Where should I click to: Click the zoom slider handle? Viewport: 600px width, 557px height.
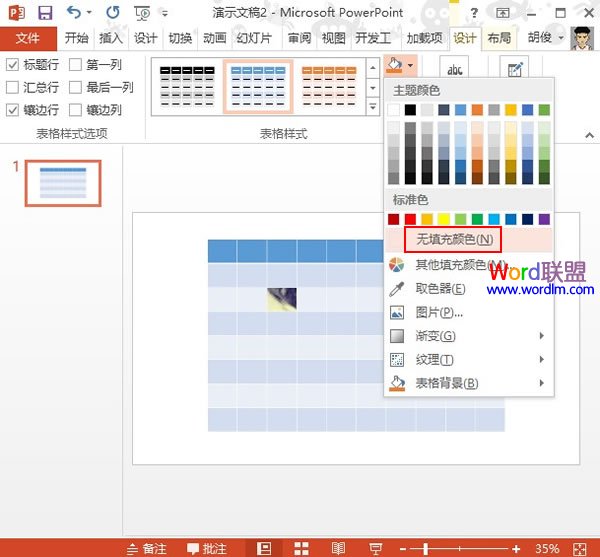tap(425, 549)
